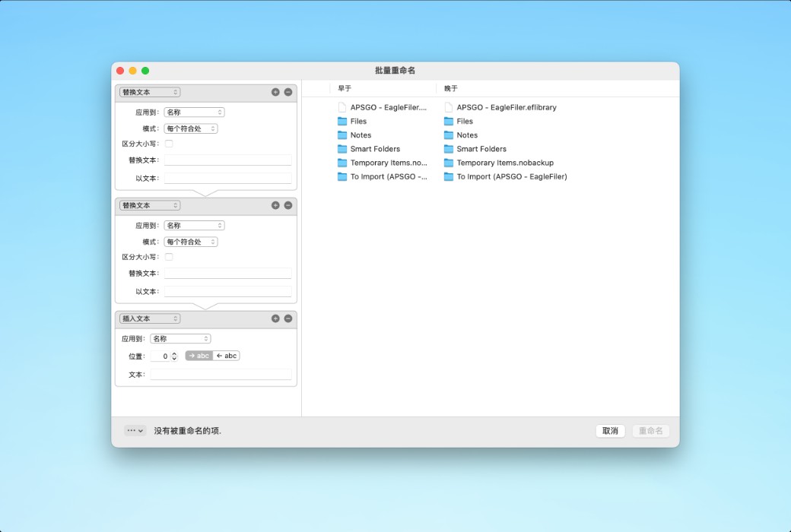The height and width of the screenshot is (532, 791).
Task: Click the To Import folder icon in 早于 column
Action: [x=342, y=176]
